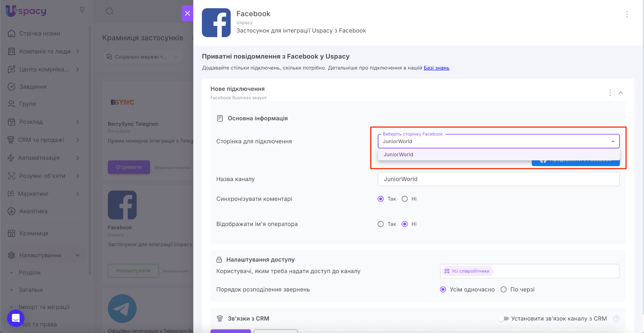The height and width of the screenshot is (333, 644).
Task: Open the new connection three-dot menu
Action: 610,93
